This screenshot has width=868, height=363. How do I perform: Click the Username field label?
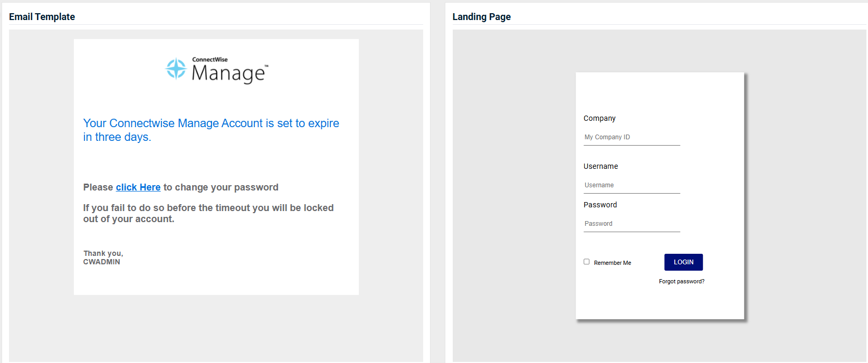point(600,166)
